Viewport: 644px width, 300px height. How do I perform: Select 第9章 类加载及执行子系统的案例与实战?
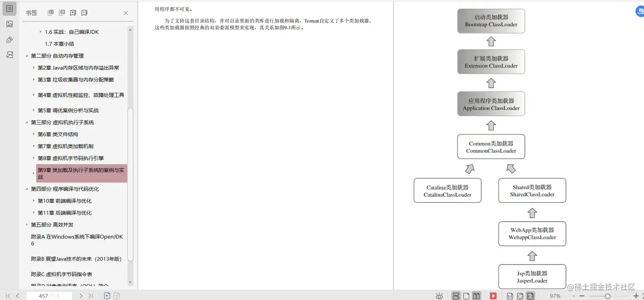point(81,173)
